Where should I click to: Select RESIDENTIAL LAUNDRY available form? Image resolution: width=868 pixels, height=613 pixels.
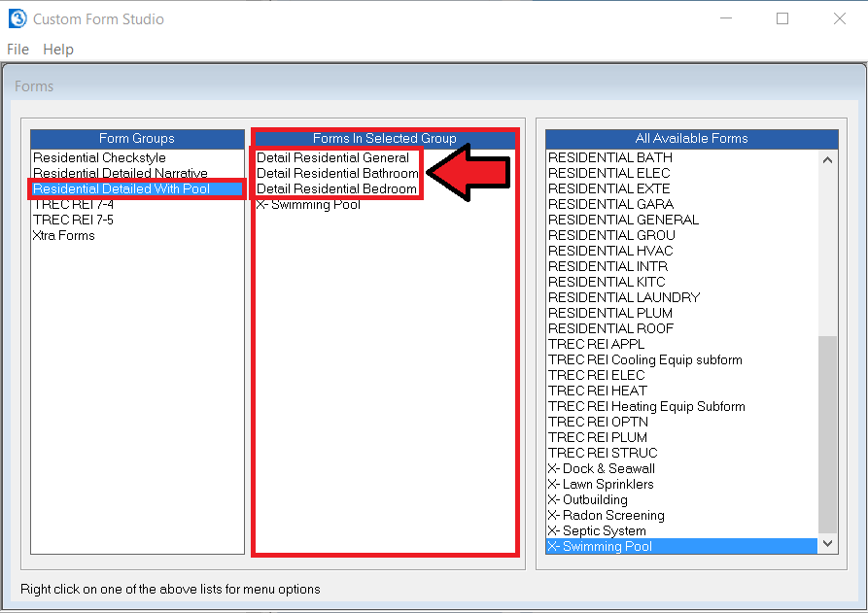click(x=681, y=297)
